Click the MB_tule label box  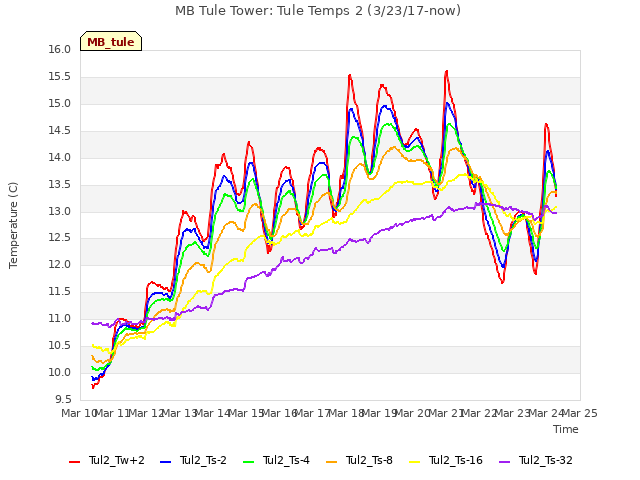click(111, 41)
